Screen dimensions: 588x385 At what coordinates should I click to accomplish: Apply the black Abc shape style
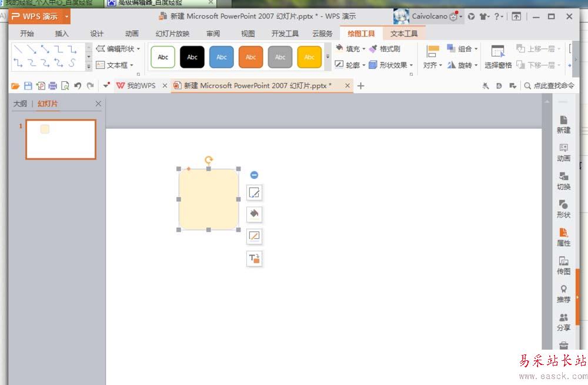point(192,57)
